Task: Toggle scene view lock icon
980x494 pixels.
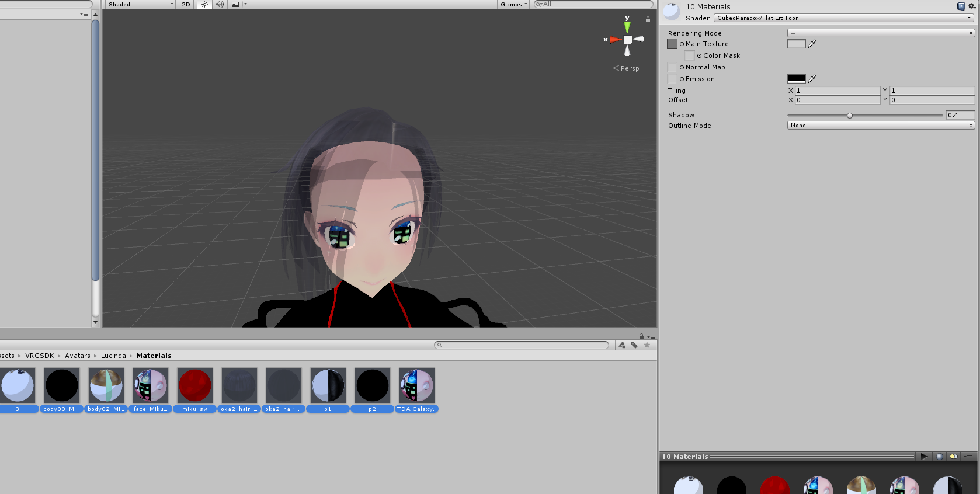Action: click(648, 19)
